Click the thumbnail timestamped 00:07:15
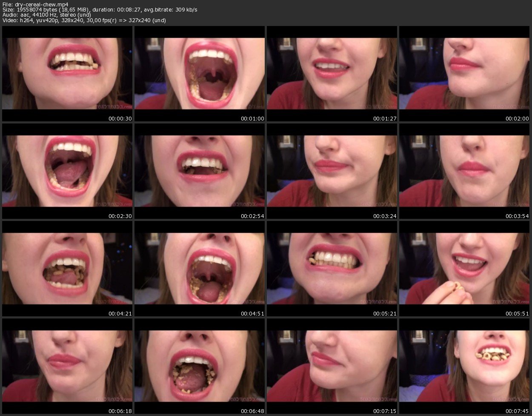This screenshot has width=532, height=416. 332,366
